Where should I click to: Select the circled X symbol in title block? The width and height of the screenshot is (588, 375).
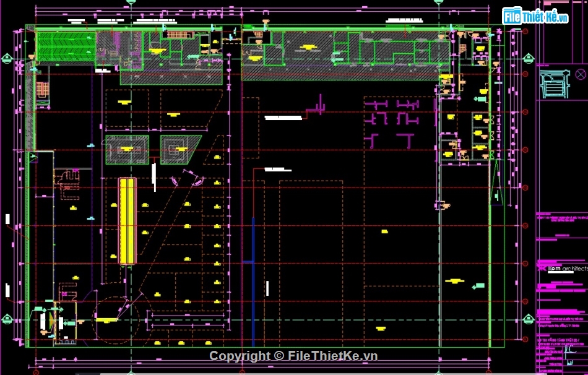(580, 74)
